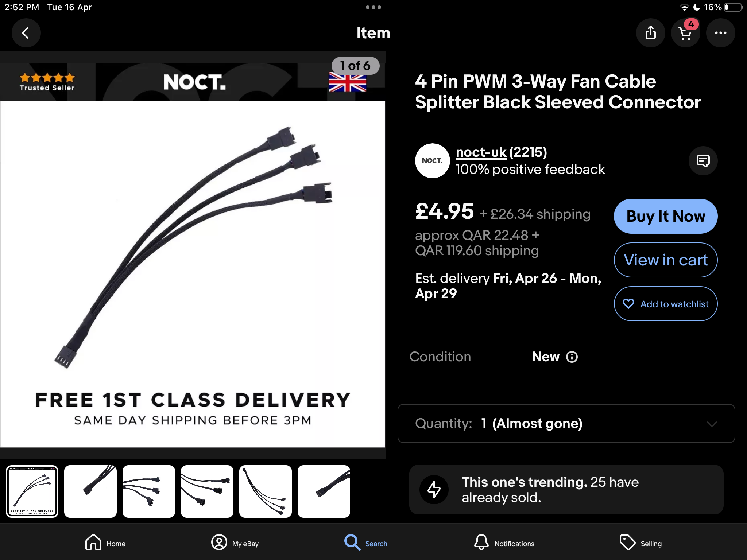Select the last product thumbnail image
Viewport: 747px width, 560px height.
[324, 491]
